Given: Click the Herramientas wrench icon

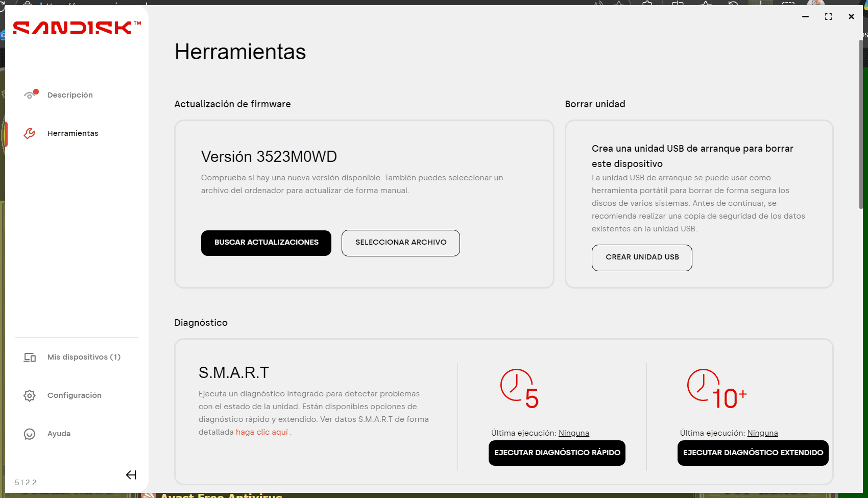Looking at the screenshot, I should 30,133.
